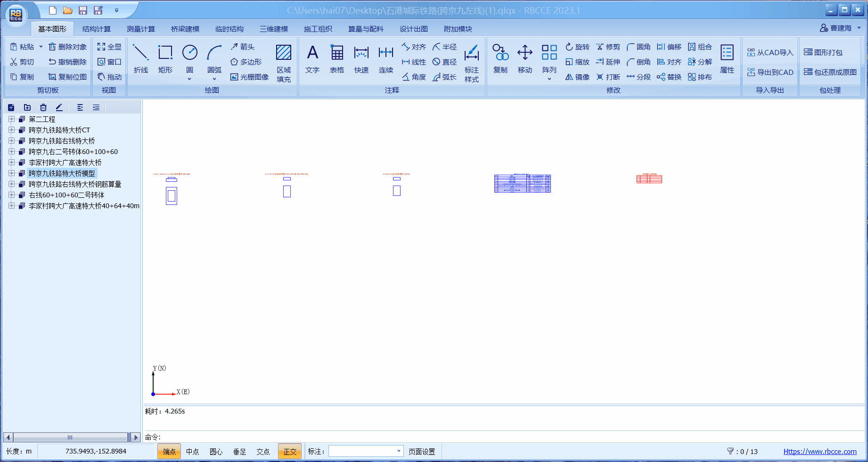The height and width of the screenshot is (462, 868).
Task: Open the 属性 properties panel
Action: 727,59
